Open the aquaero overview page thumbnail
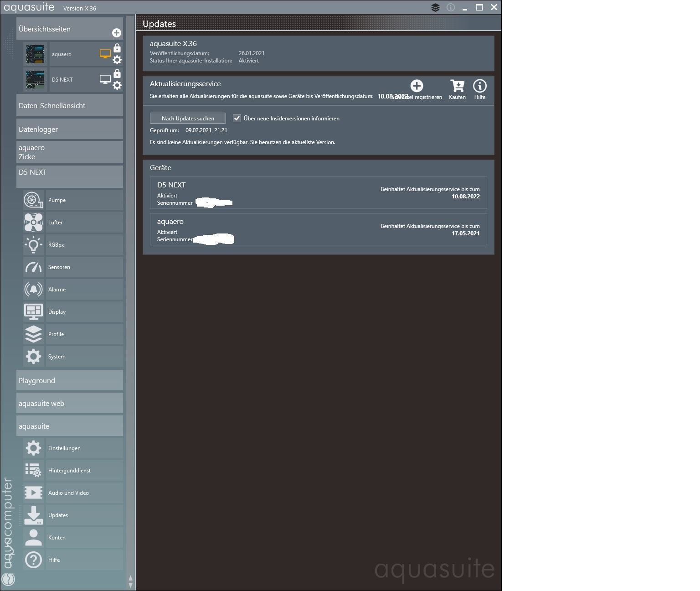Viewport: 700px width, 591px height. [36, 54]
